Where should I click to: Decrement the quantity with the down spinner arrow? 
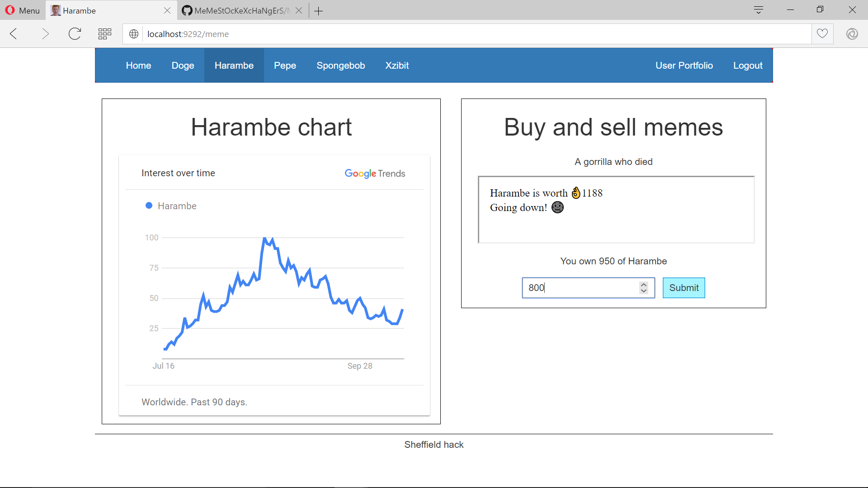tap(644, 291)
